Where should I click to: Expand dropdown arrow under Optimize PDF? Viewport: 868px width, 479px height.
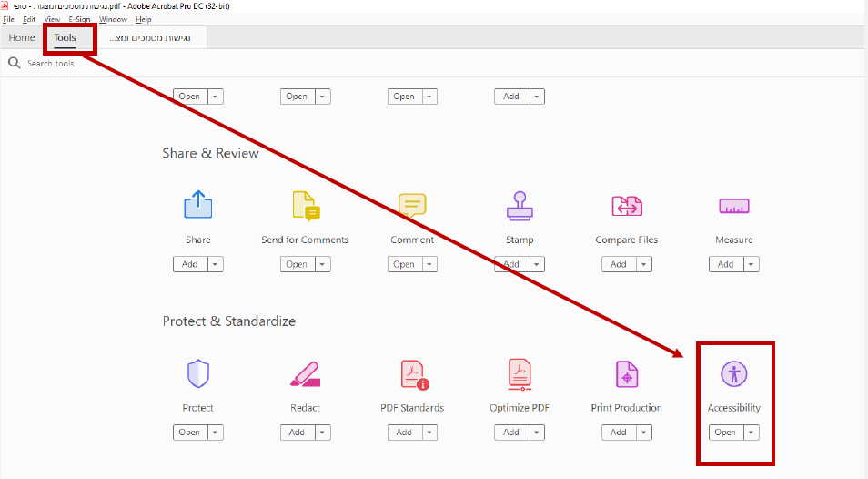pyautogui.click(x=537, y=433)
